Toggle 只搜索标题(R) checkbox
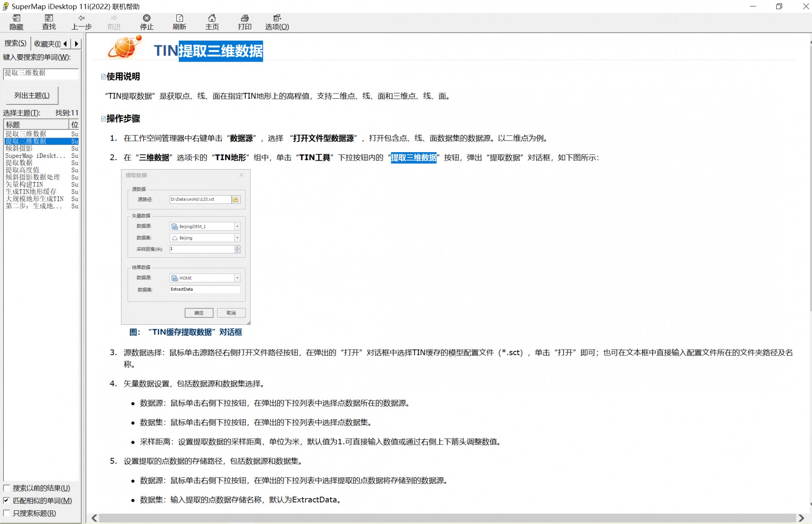Image resolution: width=812 pixels, height=524 pixels. pos(6,513)
